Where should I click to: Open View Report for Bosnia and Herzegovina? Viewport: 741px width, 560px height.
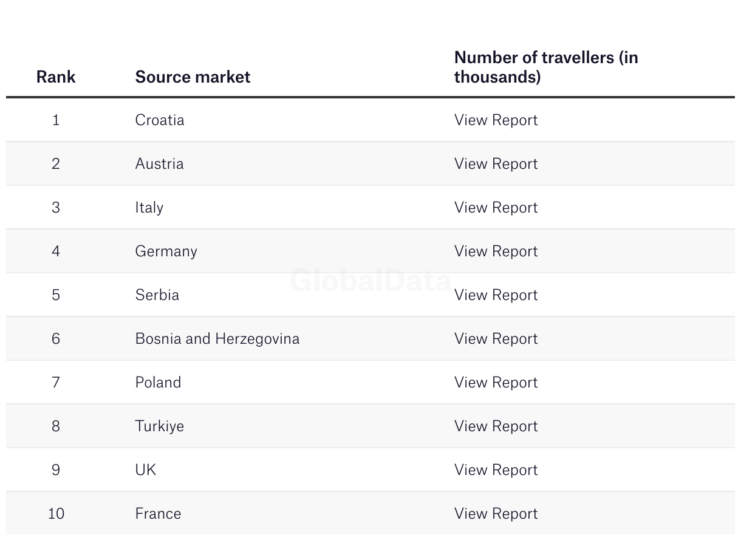496,339
